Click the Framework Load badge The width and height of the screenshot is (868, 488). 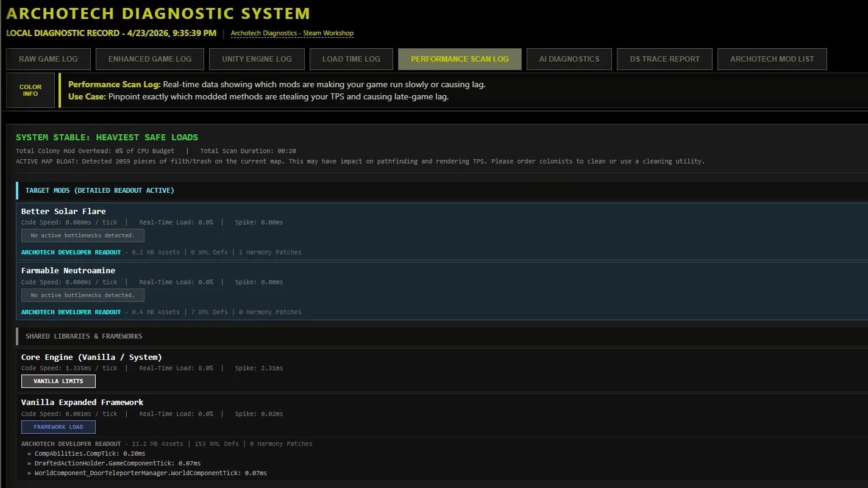point(59,427)
